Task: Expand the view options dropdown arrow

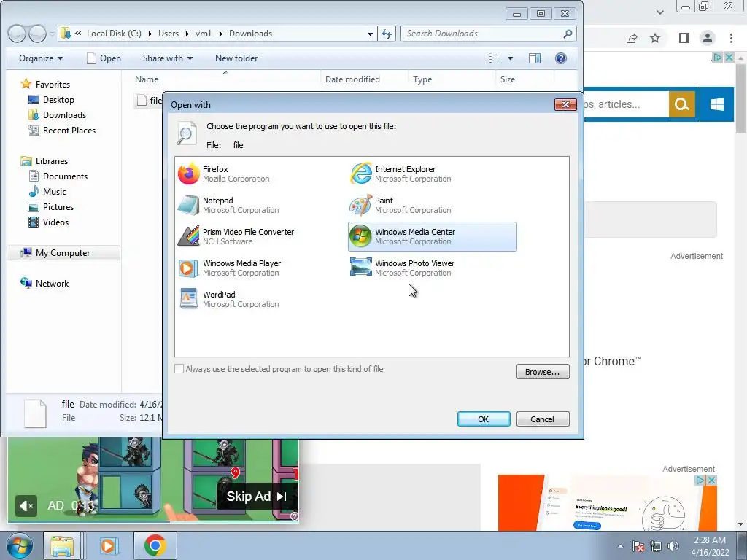Action: pyautogui.click(x=510, y=58)
